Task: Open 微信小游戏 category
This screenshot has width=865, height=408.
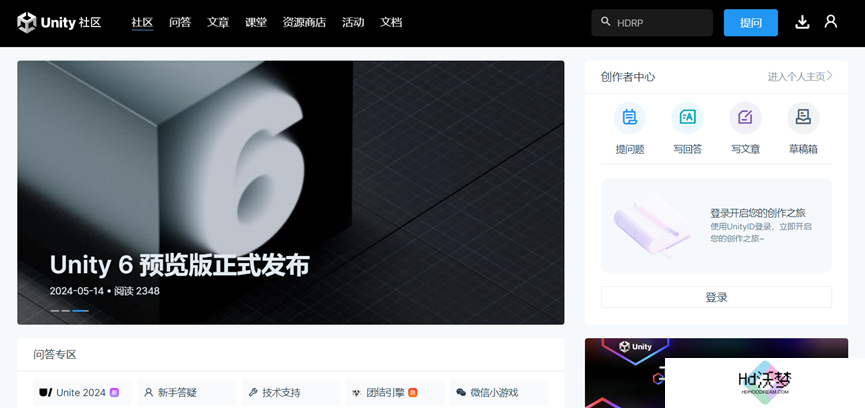Action: [x=499, y=393]
